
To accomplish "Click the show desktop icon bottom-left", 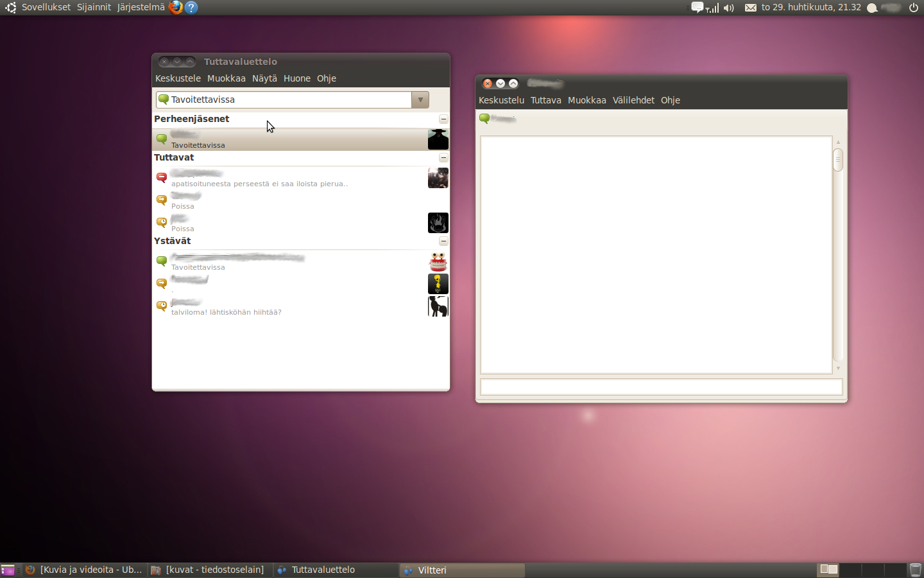I will pyautogui.click(x=8, y=570).
